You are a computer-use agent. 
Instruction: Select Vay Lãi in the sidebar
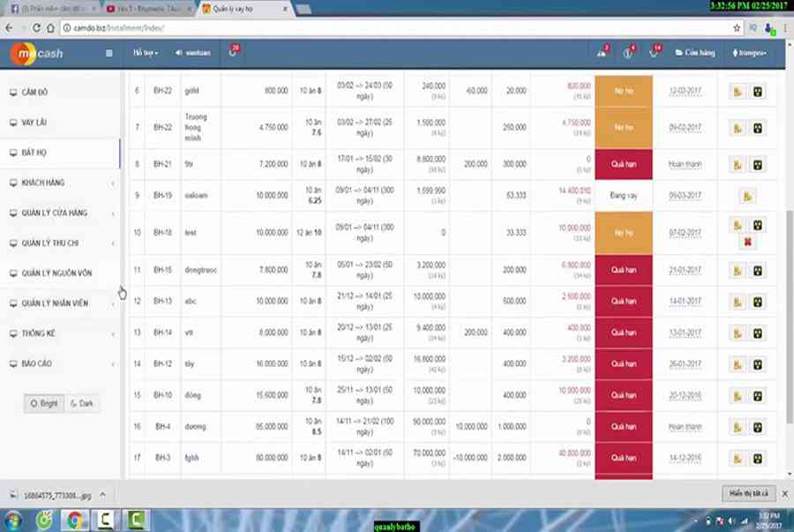(35, 123)
